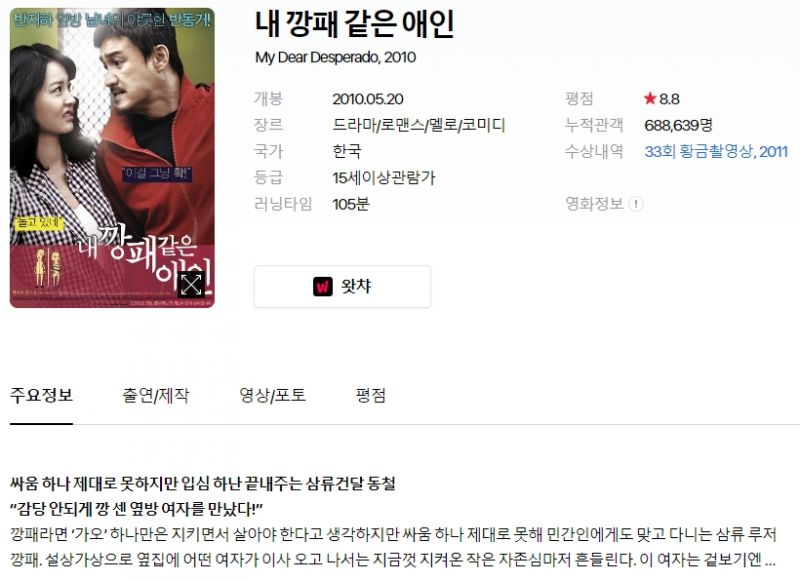Image resolution: width=800 pixels, height=581 pixels.
Task: Click the movie title 내 깡패 같은 애인
Action: pos(354,23)
